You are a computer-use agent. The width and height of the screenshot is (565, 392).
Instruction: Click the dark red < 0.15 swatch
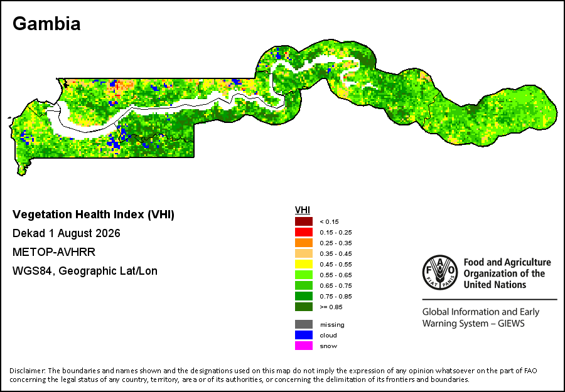click(x=303, y=221)
